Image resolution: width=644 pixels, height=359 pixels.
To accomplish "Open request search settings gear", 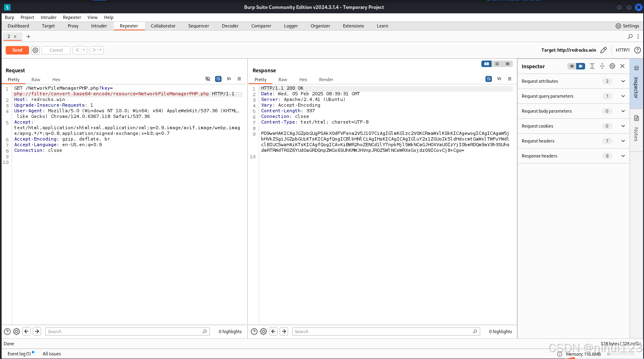I will 17,332.
